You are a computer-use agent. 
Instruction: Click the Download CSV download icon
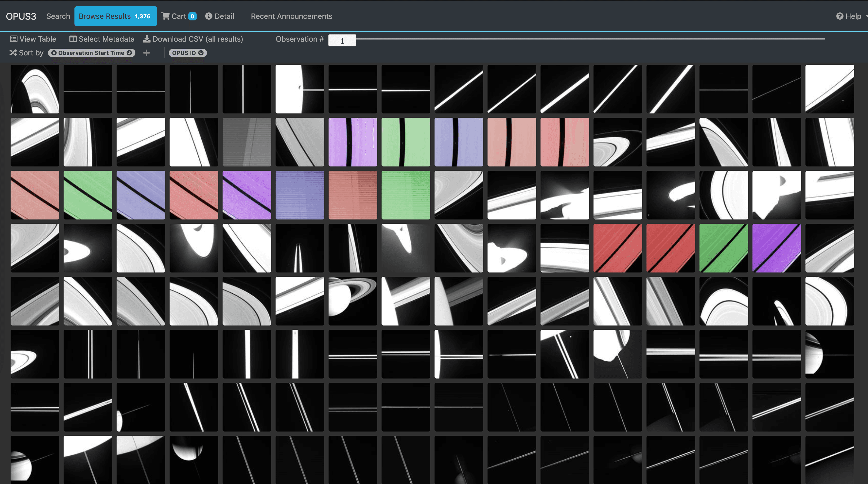click(147, 39)
